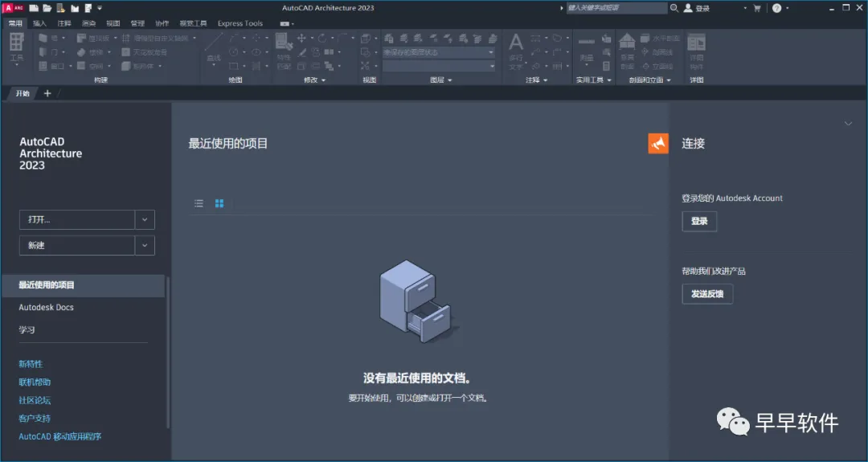Viewport: 868px width, 462px height.
Task: Select the 增强型自定义轴网 grid tool icon
Action: click(x=126, y=38)
